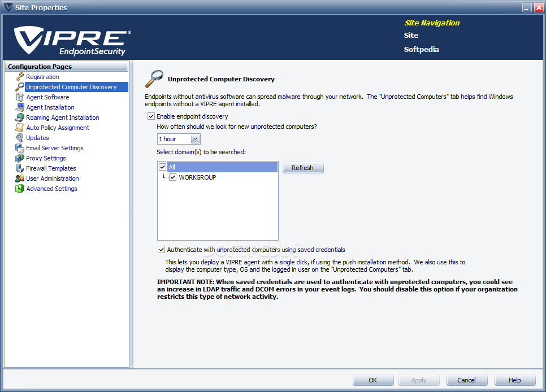Image resolution: width=546 pixels, height=392 pixels.
Task: Open Firewall Templates page
Action: click(x=51, y=168)
